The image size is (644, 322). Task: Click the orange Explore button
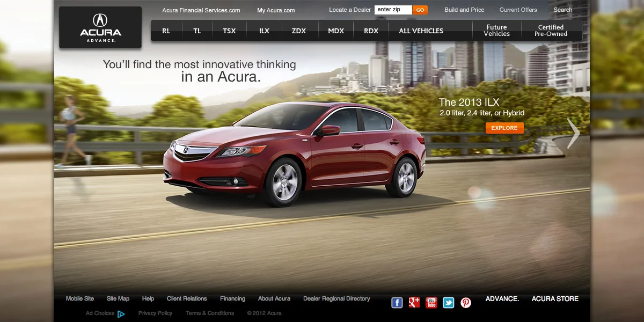pyautogui.click(x=504, y=128)
